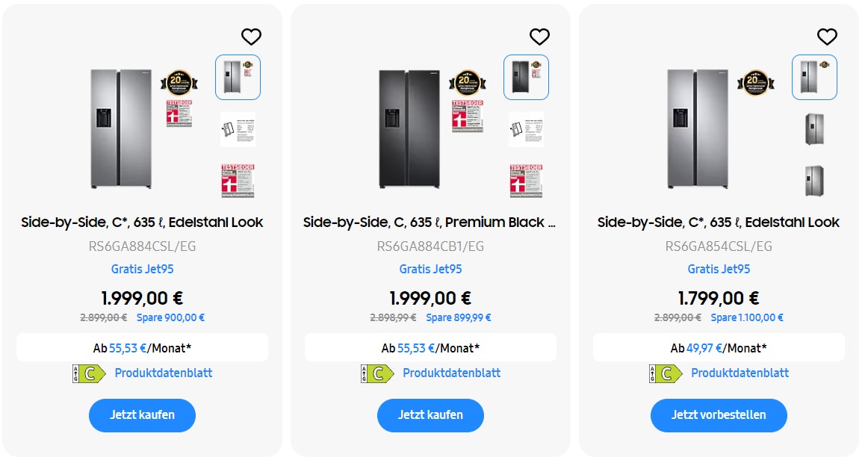
Task: Select the black fridge variant thumbnail on the middle product
Action: pos(526,77)
